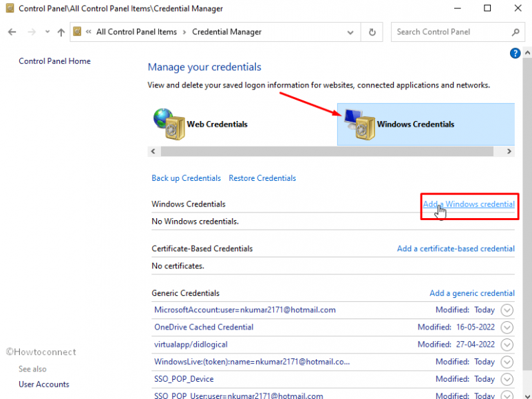Viewport: 532px width, 399px height.
Task: Expand the virtualapp/didlogical credential chevron
Action: pyautogui.click(x=507, y=345)
